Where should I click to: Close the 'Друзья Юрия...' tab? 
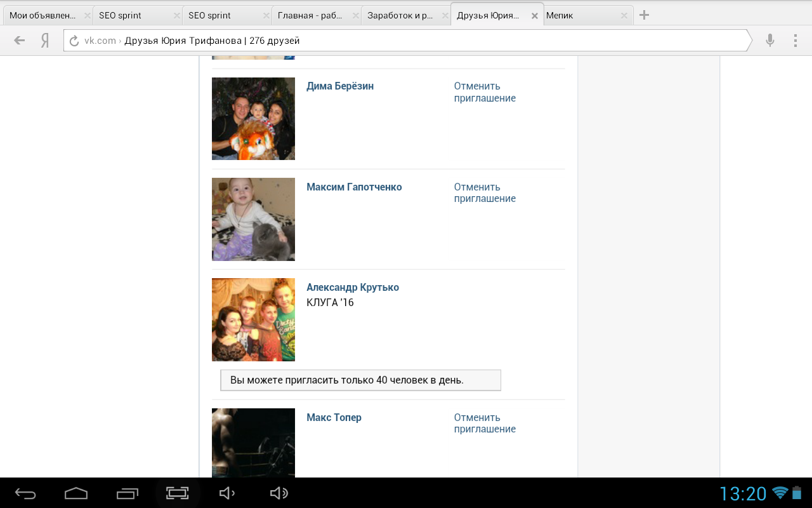(535, 15)
